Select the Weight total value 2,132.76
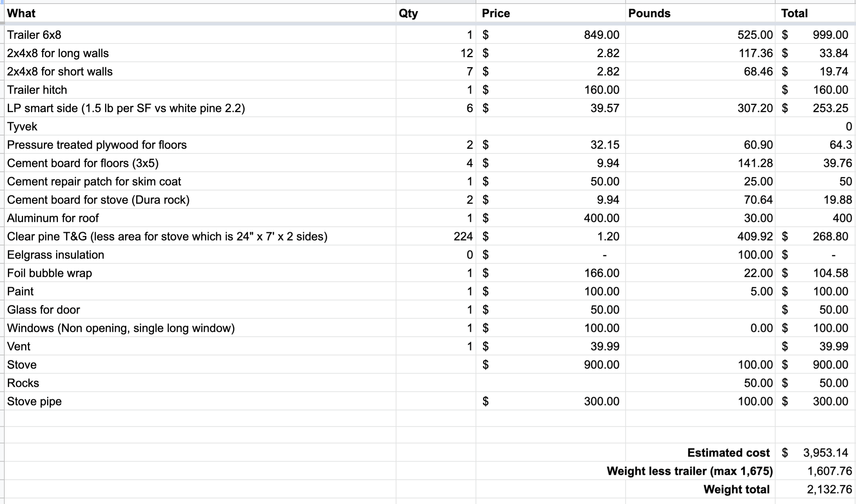Viewport: 856px width, 504px height. [815, 489]
